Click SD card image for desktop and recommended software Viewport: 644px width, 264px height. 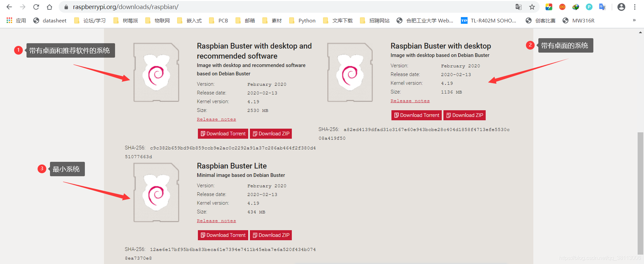(156, 72)
